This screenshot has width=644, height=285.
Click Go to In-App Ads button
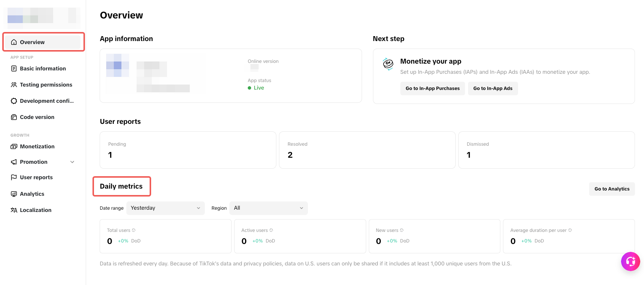tap(492, 88)
